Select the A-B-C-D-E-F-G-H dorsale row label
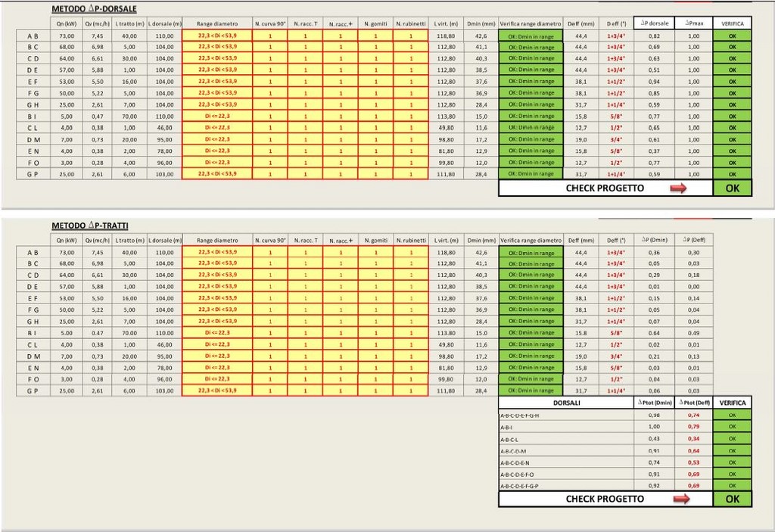775x532 pixels. pyautogui.click(x=519, y=415)
